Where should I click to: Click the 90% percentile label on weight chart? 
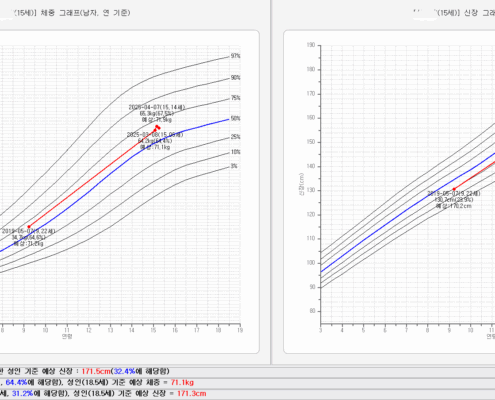235,78
